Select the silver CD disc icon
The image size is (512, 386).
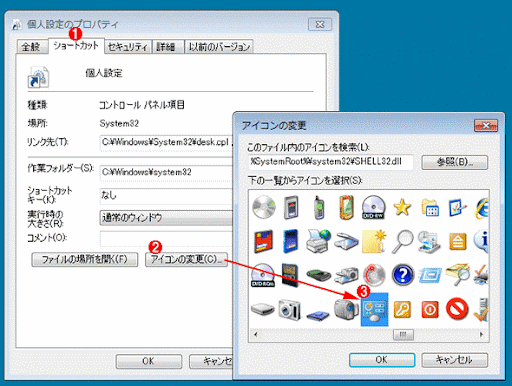pyautogui.click(x=264, y=207)
